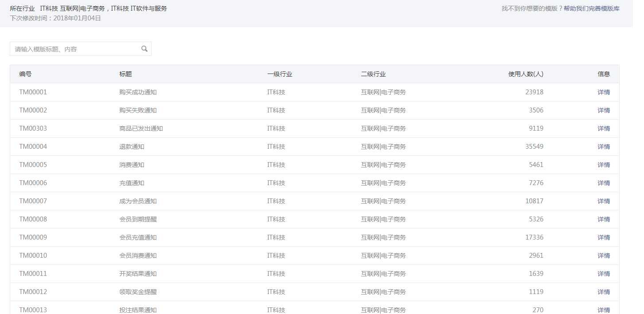Focus the template title search field
The height and width of the screenshot is (314, 644).
coord(81,49)
